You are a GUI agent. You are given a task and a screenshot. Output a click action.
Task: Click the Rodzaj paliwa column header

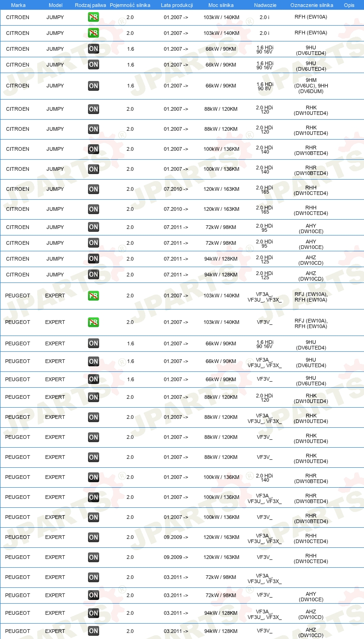click(90, 5)
